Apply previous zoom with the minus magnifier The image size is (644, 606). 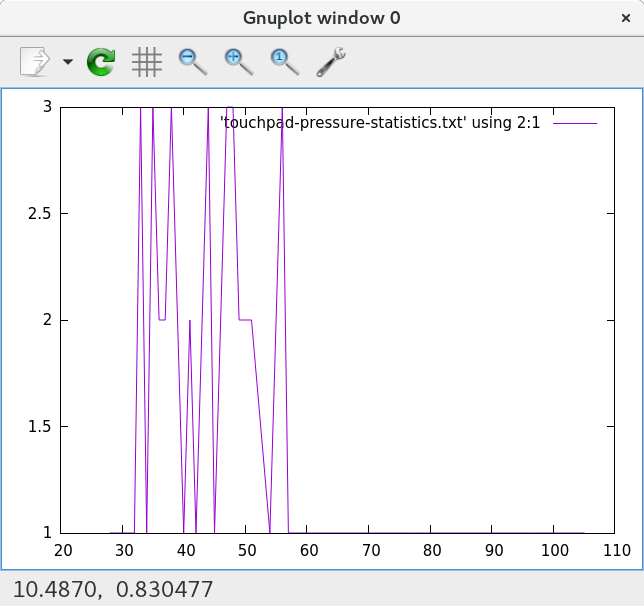(x=192, y=62)
